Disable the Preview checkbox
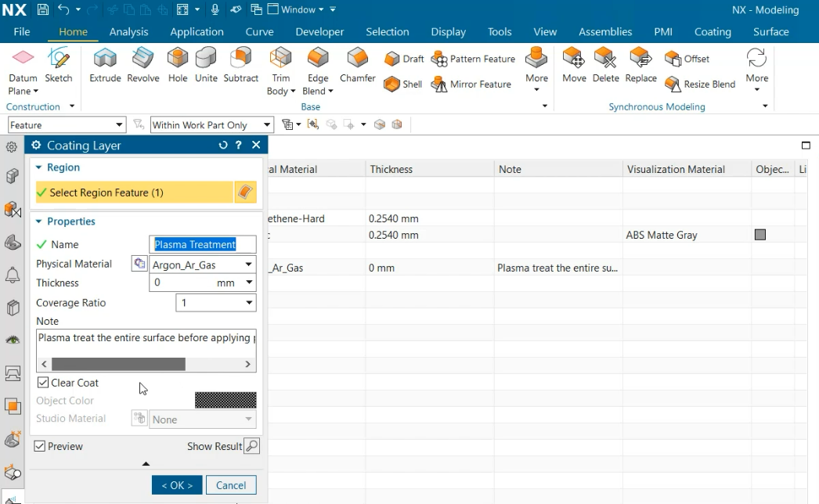 [x=40, y=446]
